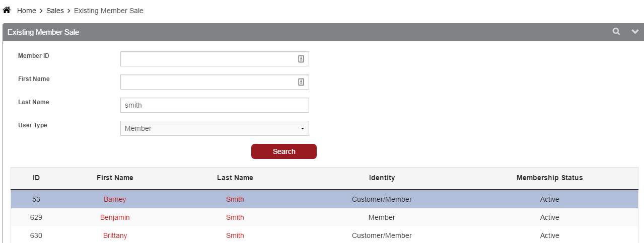Screen dimensions: 644x243
Task: Click autofill icon in First Name field
Action: (x=301, y=82)
